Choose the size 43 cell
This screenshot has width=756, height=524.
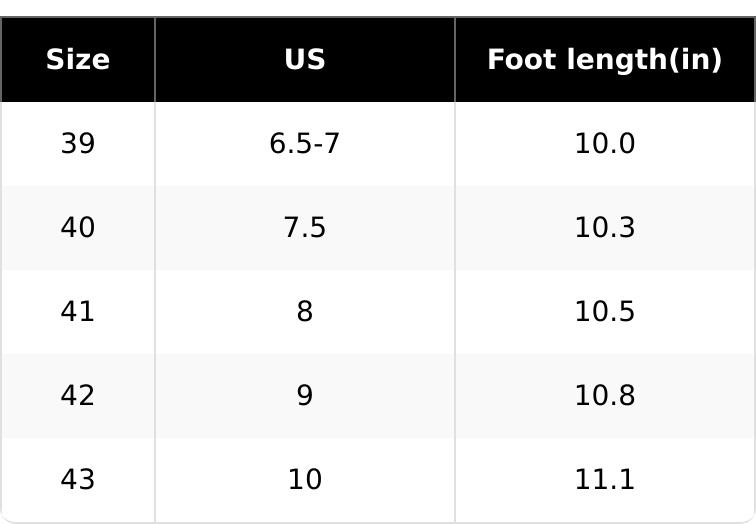pos(78,480)
